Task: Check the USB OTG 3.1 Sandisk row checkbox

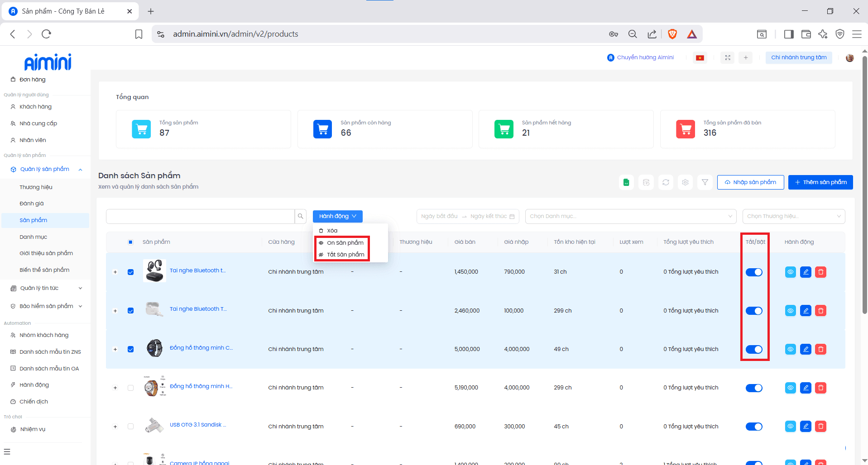Action: (x=130, y=426)
